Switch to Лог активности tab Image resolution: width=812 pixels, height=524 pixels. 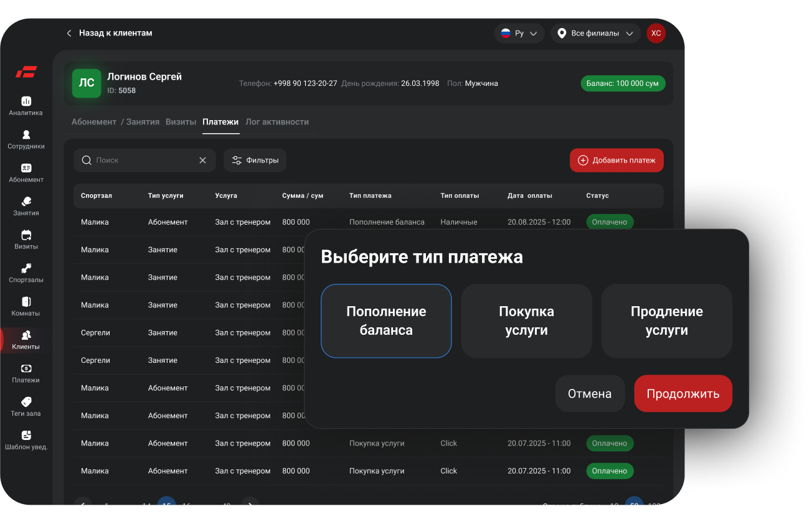[277, 122]
